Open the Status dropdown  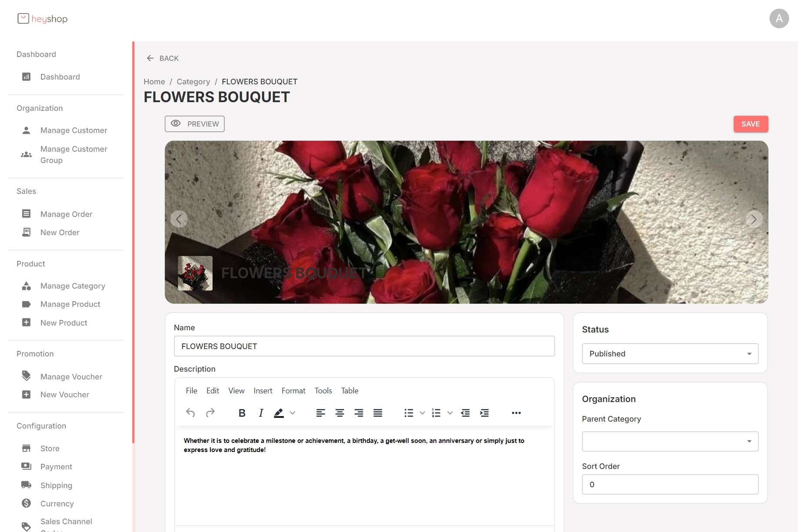(x=670, y=354)
